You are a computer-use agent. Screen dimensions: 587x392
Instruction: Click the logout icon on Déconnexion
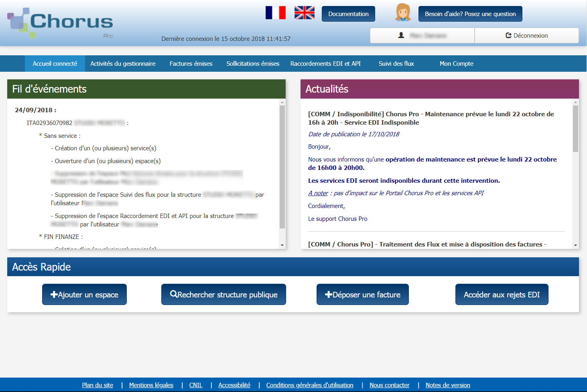pos(508,35)
